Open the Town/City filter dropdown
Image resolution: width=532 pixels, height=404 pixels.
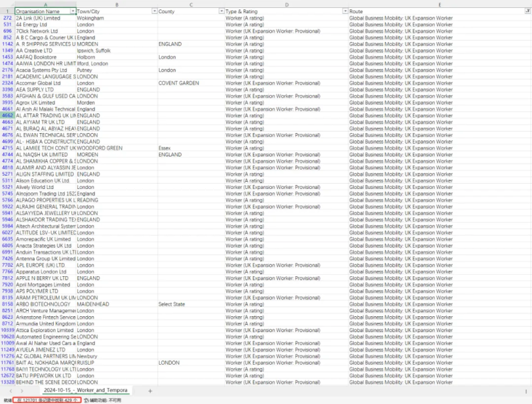[x=154, y=11]
